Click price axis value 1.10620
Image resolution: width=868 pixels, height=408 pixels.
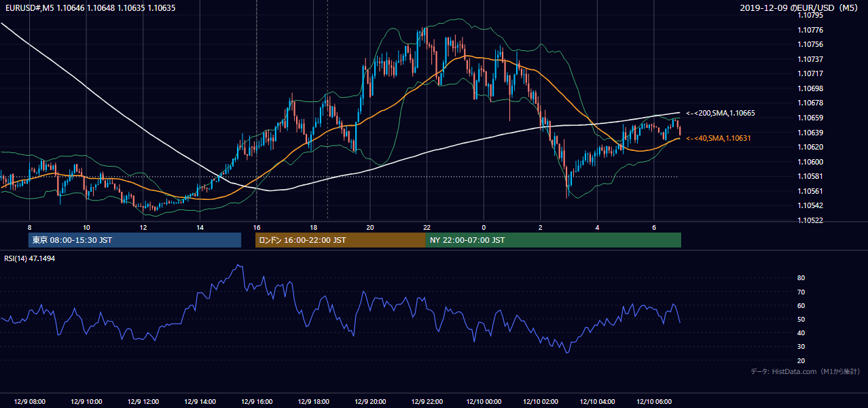click(x=810, y=147)
